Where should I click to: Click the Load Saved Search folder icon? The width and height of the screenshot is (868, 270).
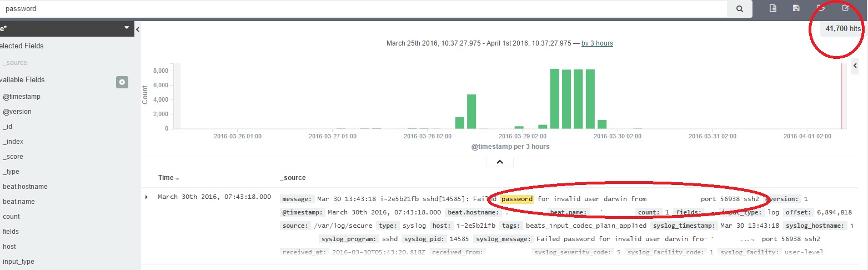(821, 8)
